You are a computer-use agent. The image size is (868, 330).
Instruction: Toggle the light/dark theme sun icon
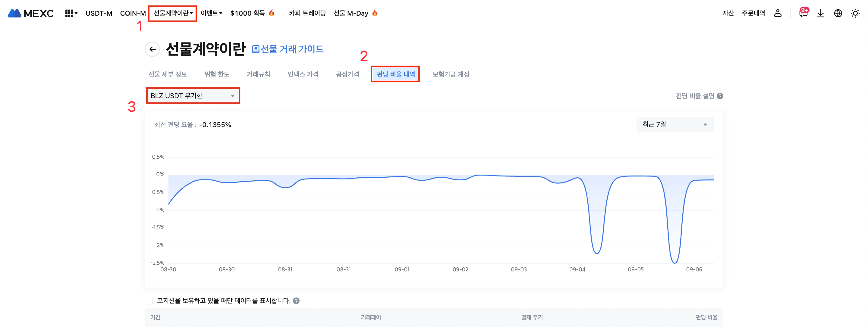(x=855, y=14)
